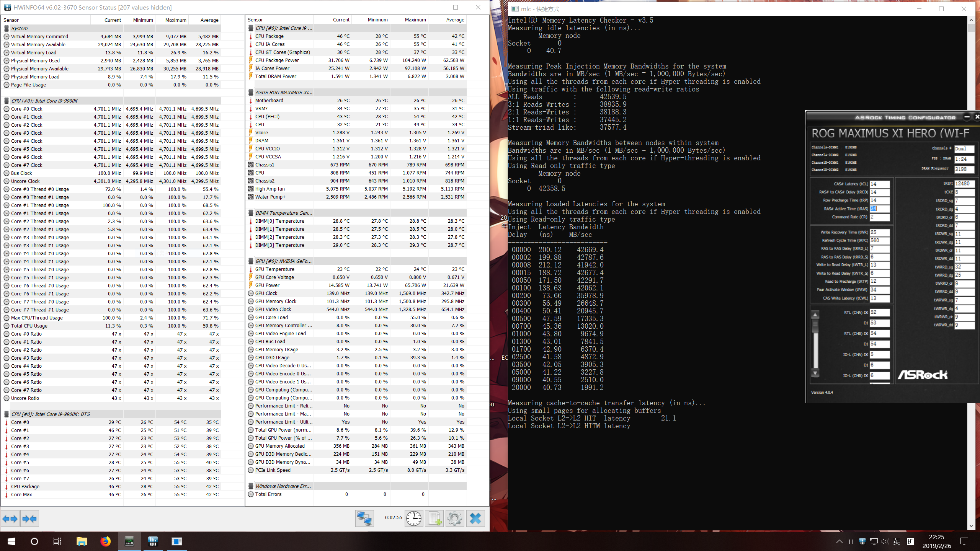
Task: Show hidden system tray icons chevron
Action: click(839, 541)
